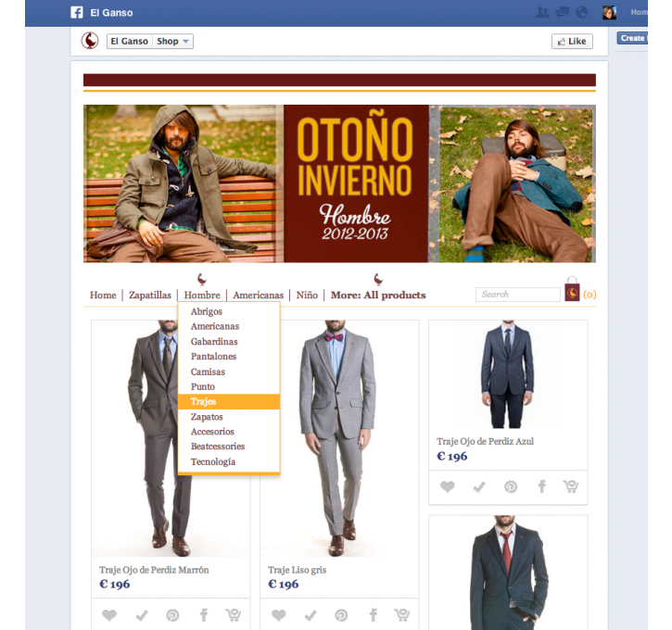
Task: Click the Facebook logo icon
Action: pos(77,12)
